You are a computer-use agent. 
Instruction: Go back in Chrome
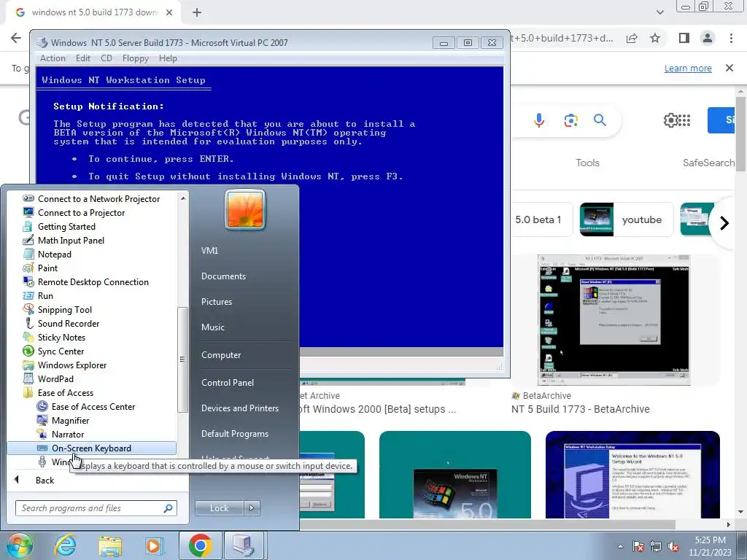16,38
